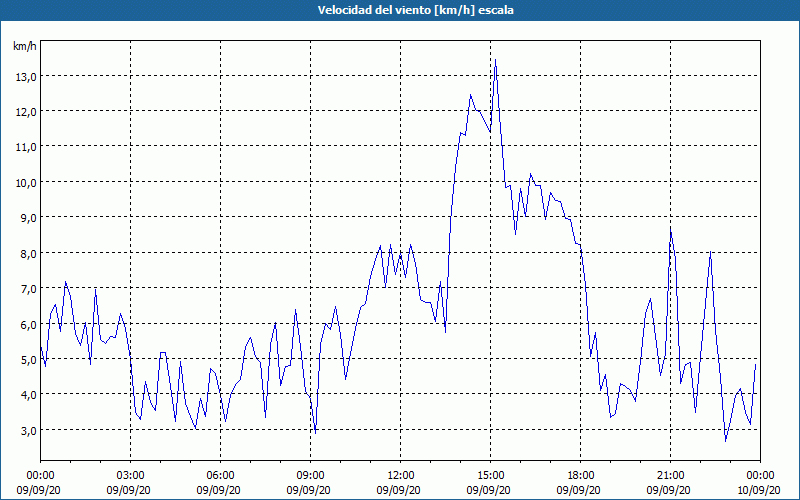Select the '13,0' y-axis label
Screen dimensions: 800x500
click(x=27, y=77)
